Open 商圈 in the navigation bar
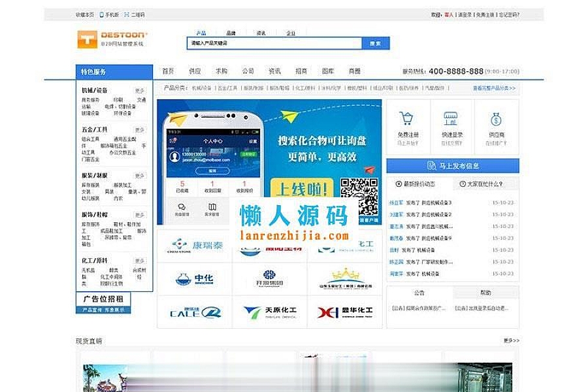This screenshot has height=392, width=588. click(354, 71)
